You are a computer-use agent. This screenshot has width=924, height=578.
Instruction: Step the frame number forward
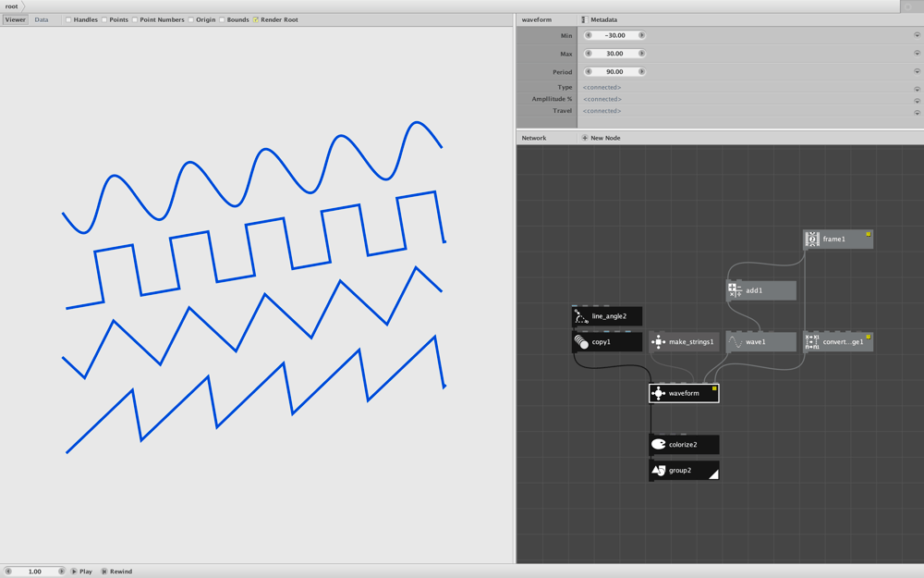click(61, 572)
